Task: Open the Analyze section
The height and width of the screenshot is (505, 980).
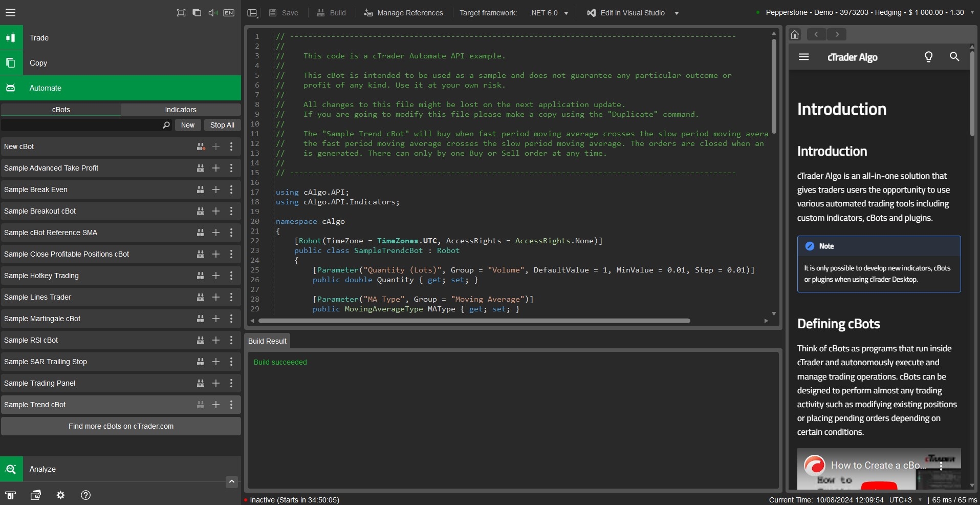Action: 120,469
